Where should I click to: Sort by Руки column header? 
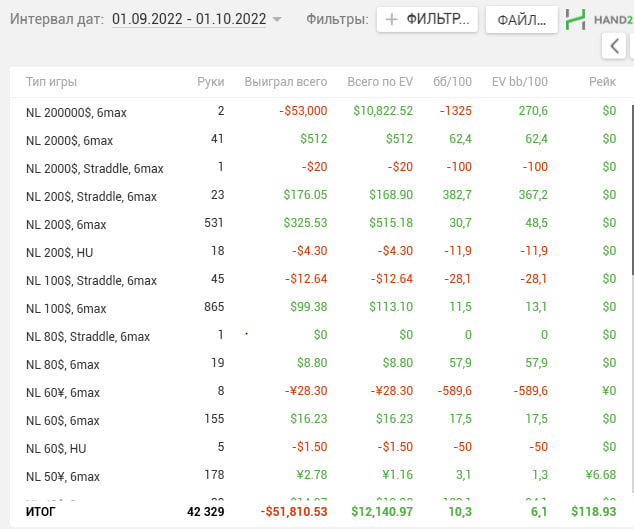point(211,82)
